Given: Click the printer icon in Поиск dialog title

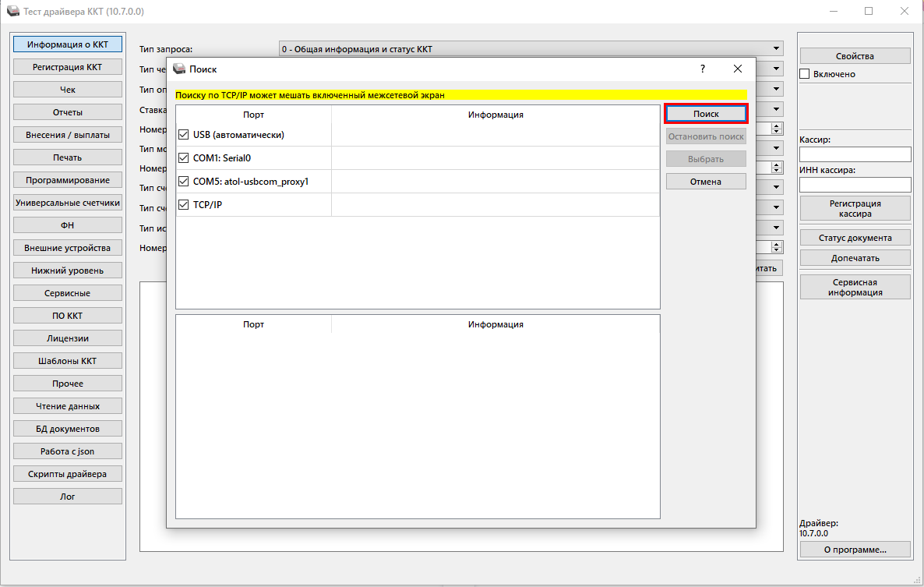Looking at the screenshot, I should tap(179, 69).
